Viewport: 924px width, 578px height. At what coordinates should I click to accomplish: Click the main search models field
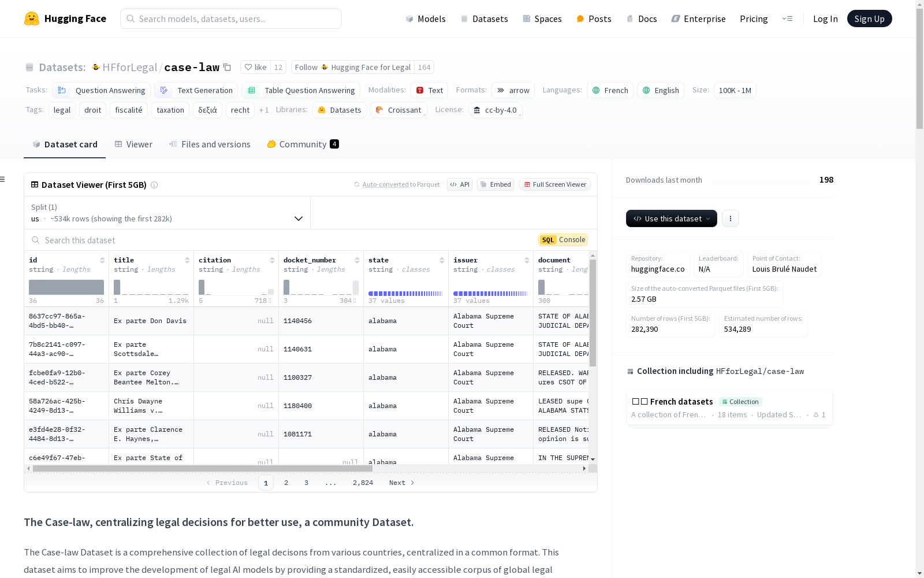(x=231, y=18)
